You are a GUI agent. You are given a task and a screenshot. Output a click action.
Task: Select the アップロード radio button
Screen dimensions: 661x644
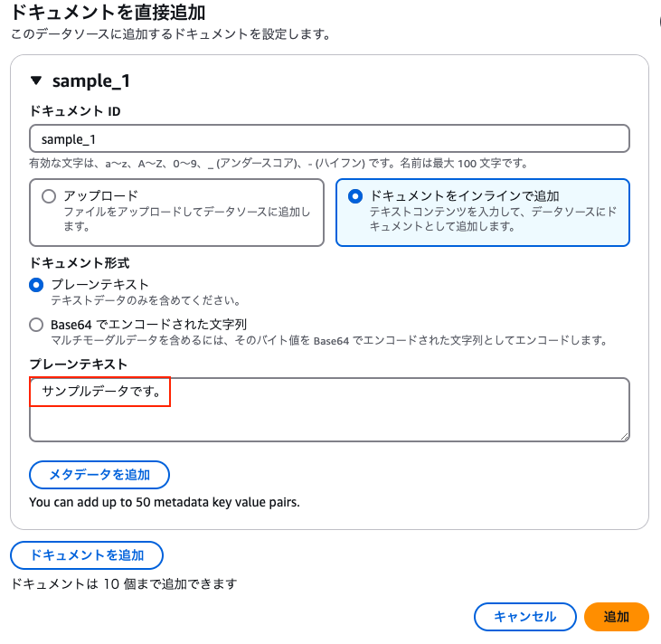click(47, 195)
